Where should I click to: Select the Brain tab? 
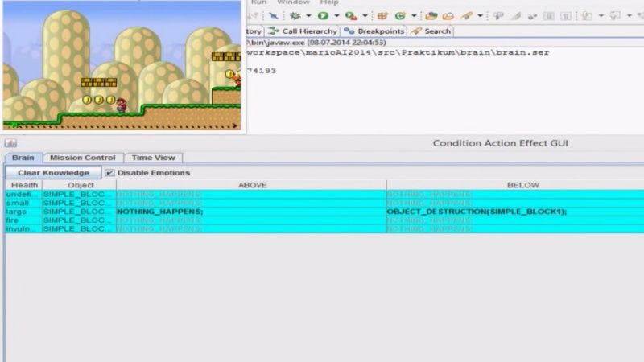23,158
